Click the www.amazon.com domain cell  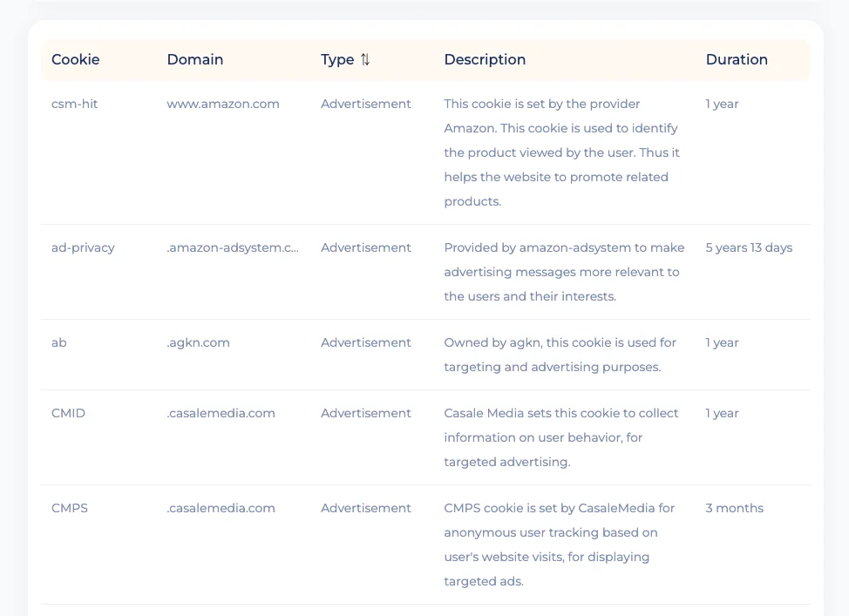[x=223, y=104]
